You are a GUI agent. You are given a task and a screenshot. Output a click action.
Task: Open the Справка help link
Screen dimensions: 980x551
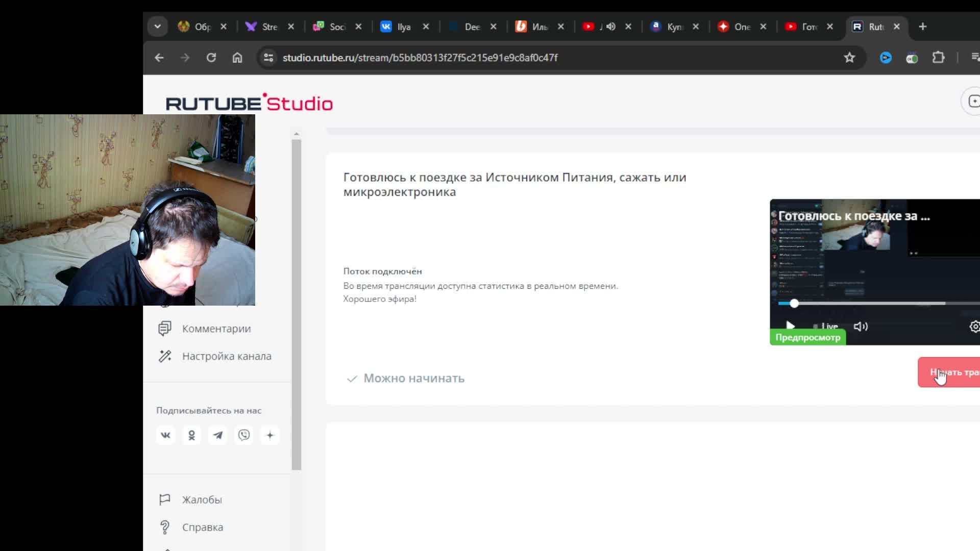tap(202, 528)
